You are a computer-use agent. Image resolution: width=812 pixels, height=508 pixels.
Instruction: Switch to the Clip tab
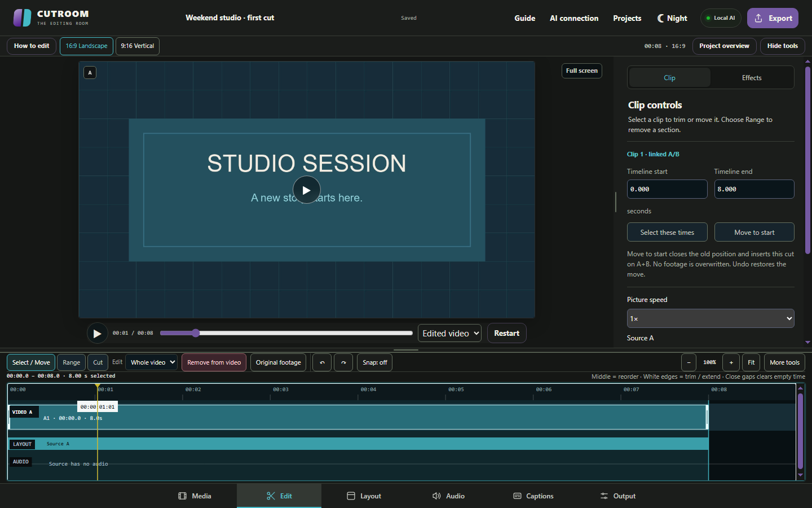pyautogui.click(x=669, y=78)
